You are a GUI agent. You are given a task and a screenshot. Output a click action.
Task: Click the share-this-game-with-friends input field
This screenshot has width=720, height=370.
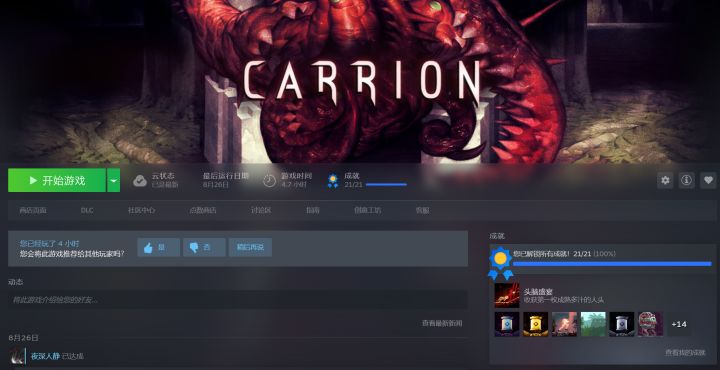click(238, 300)
